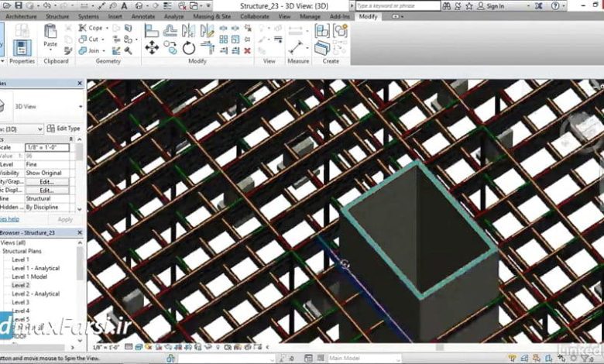
Task: Select Level 1 - Analytical plan
Action: click(36, 268)
